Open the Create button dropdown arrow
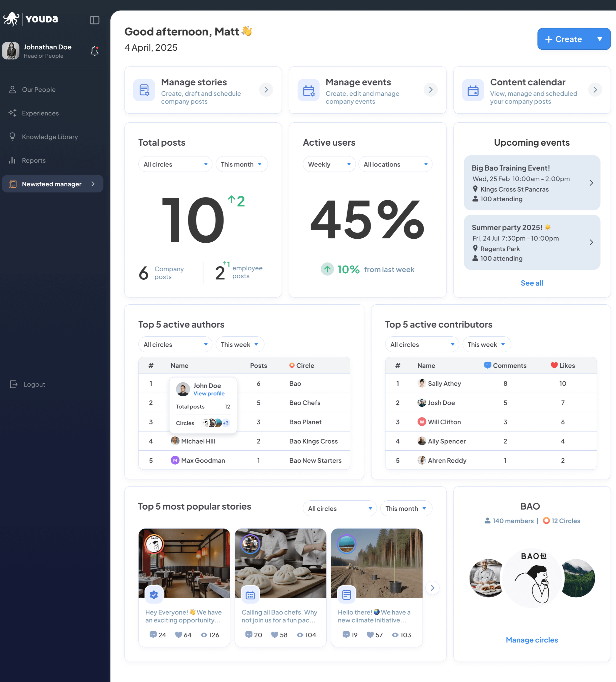Screen dimensions: 616x682 (599, 39)
